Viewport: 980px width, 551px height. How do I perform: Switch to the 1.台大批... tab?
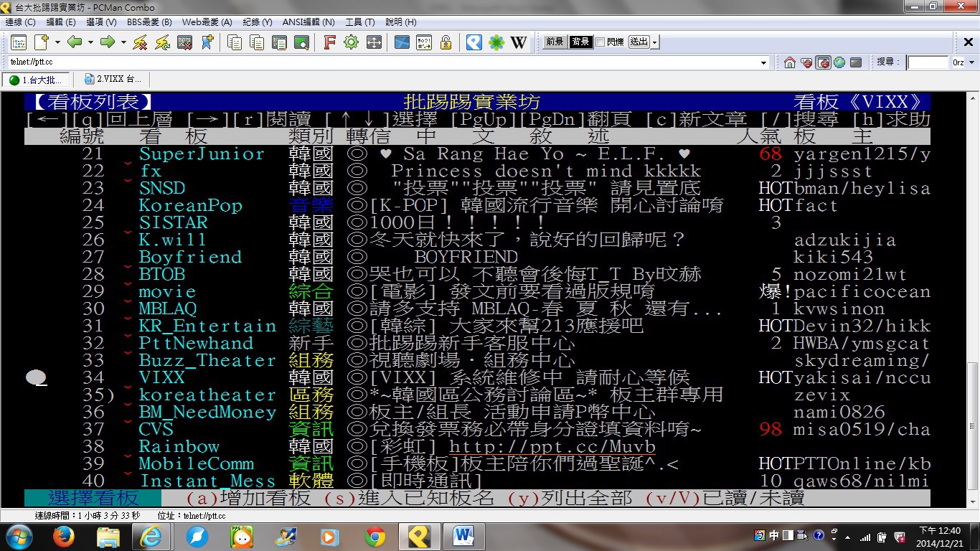tap(37, 79)
